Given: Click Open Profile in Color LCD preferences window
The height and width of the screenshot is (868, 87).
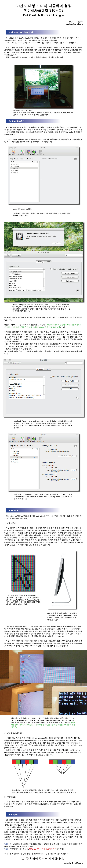Looking at the screenshot, I should [70, 381].
